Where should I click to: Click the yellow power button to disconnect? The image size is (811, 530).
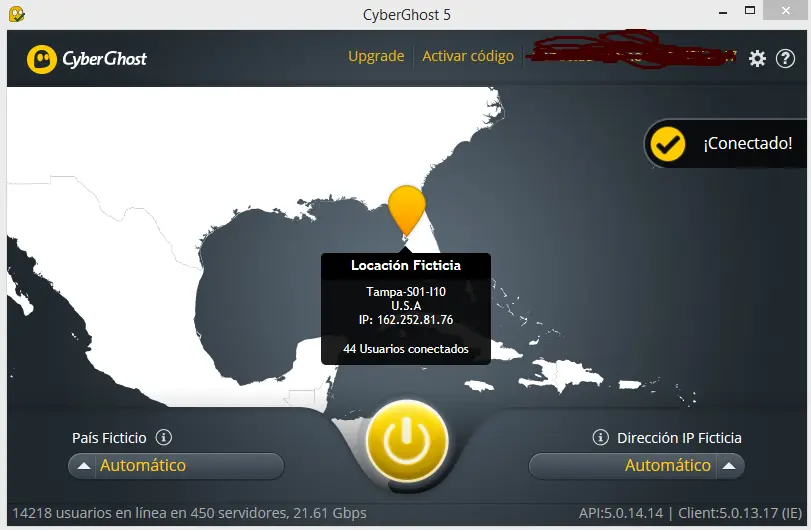(407, 441)
